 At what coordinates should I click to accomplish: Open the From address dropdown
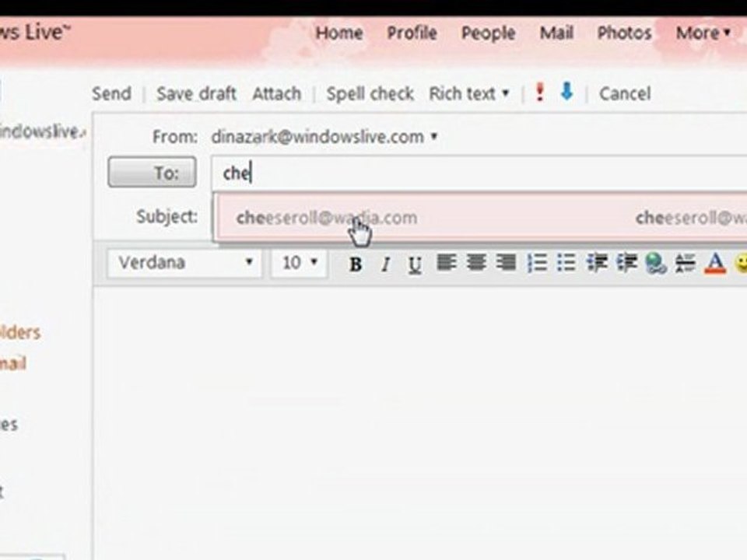pos(434,137)
